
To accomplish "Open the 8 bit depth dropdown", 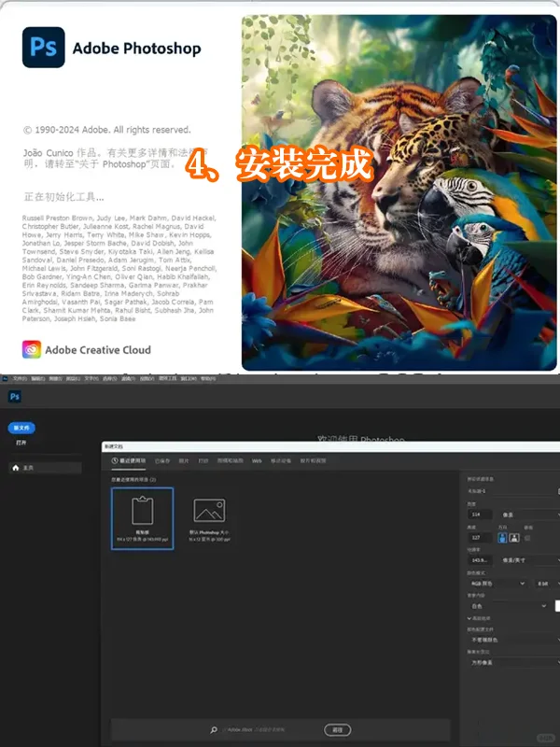I will click(547, 583).
